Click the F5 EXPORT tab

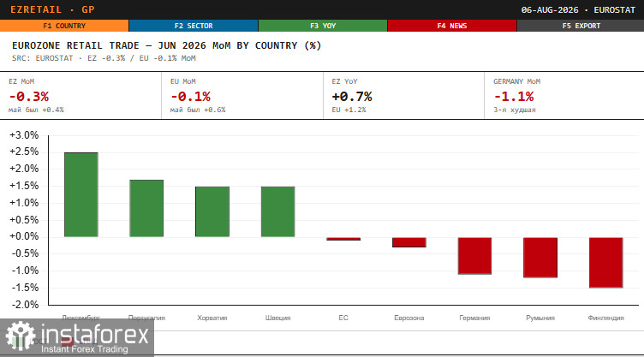point(581,26)
